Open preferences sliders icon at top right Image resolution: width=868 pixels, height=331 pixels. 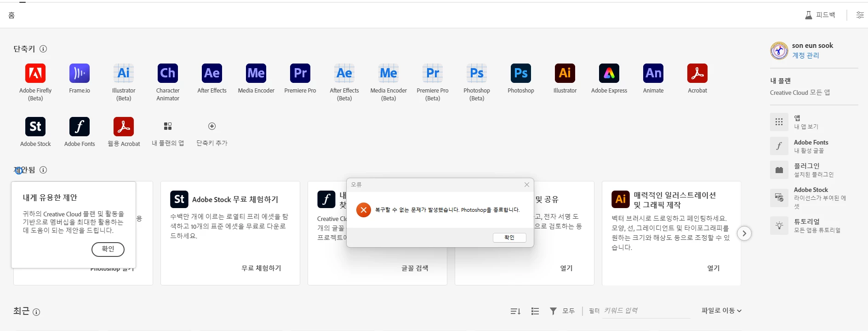(x=860, y=15)
